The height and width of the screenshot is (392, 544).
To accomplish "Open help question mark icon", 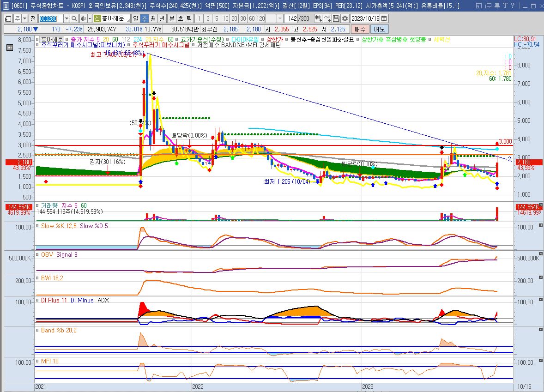I will click(513, 6).
